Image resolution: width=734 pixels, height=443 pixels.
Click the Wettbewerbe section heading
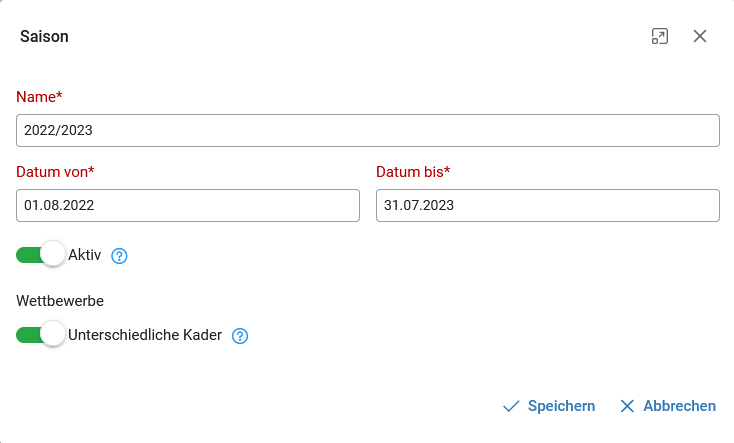coord(60,301)
